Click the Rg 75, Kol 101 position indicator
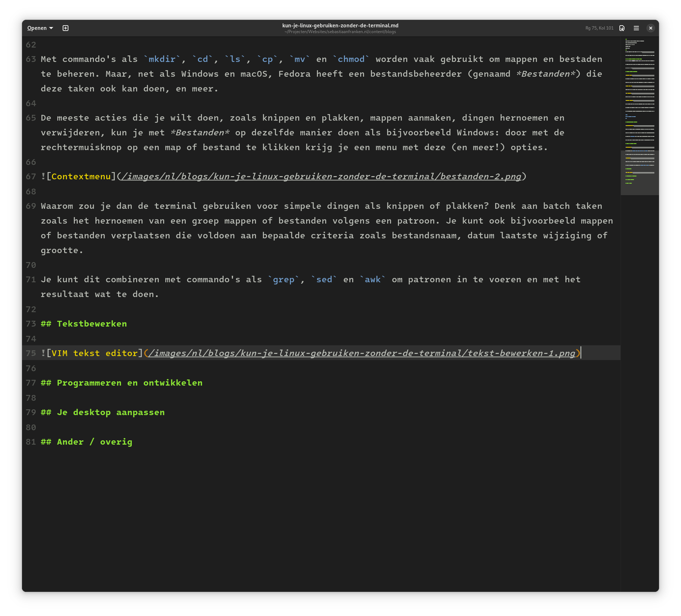681x616 pixels. click(x=599, y=28)
